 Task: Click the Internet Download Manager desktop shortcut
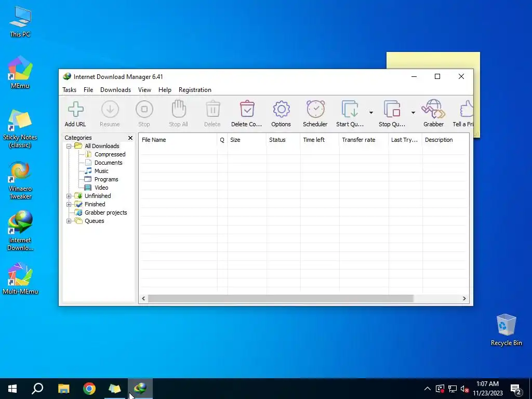point(20,231)
